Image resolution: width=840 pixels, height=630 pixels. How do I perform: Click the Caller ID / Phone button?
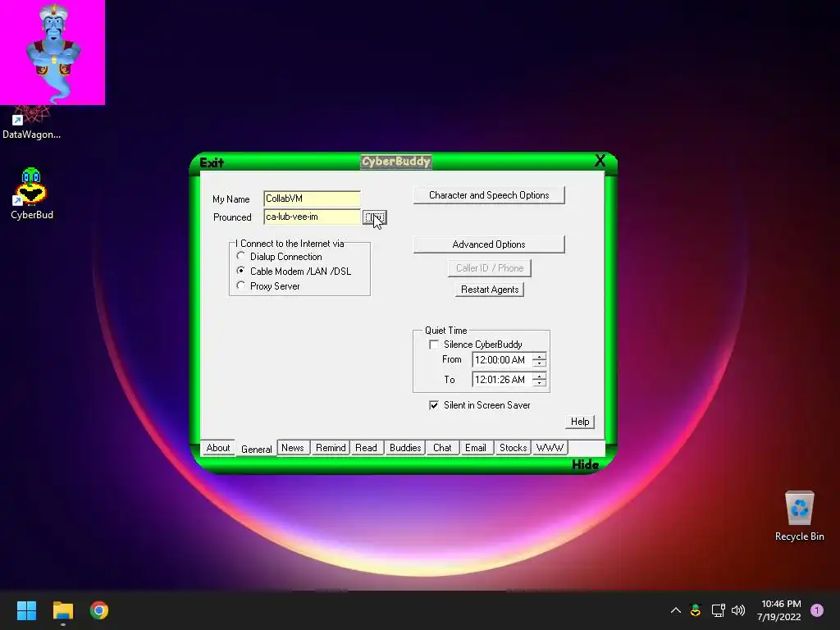click(x=490, y=268)
